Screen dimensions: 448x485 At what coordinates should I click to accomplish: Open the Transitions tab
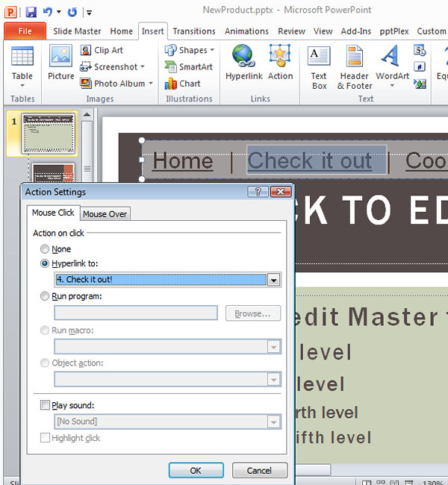click(194, 31)
